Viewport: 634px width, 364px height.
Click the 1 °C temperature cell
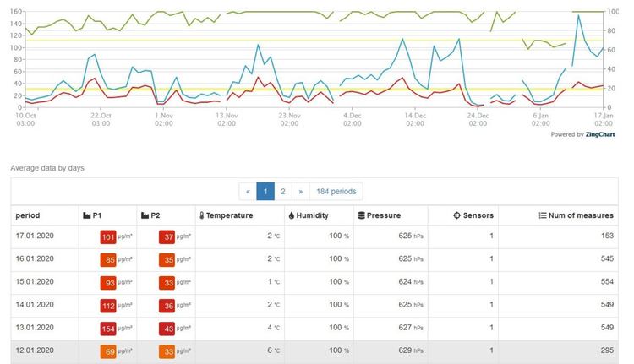(x=240, y=282)
